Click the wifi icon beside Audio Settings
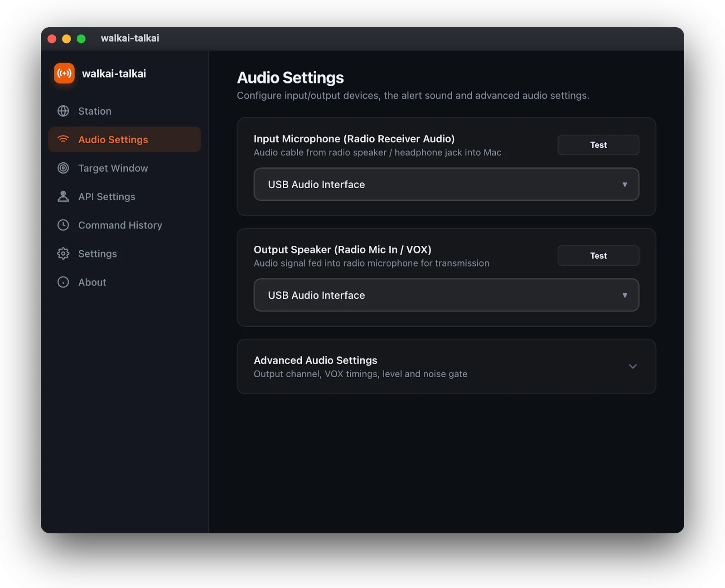The width and height of the screenshot is (725, 588). coord(63,139)
